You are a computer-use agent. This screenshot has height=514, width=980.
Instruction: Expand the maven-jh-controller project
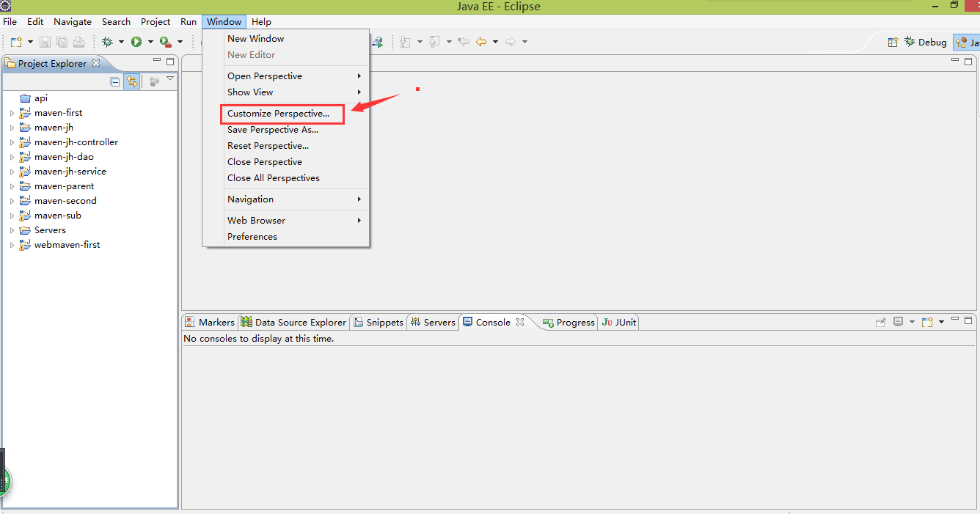(x=12, y=142)
